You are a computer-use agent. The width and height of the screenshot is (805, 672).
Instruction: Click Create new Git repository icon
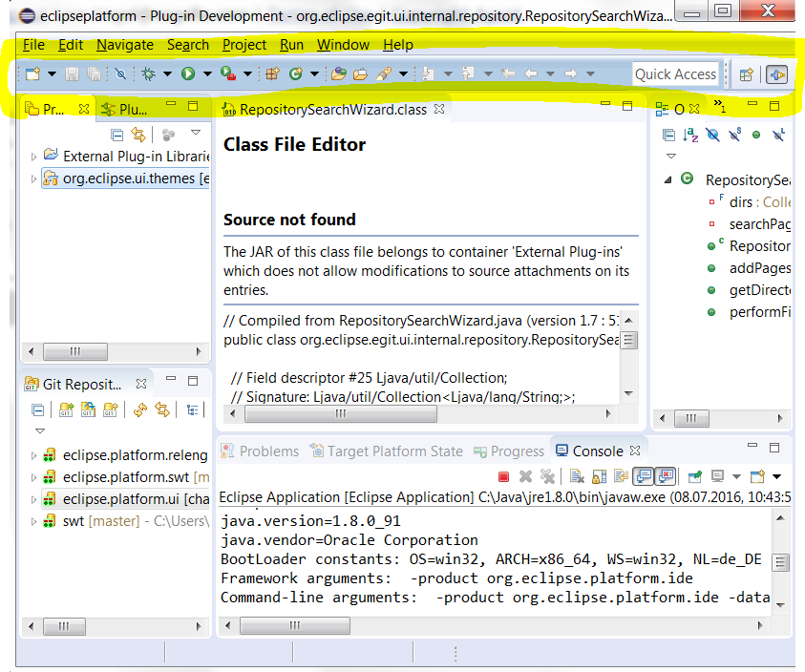pos(111,409)
